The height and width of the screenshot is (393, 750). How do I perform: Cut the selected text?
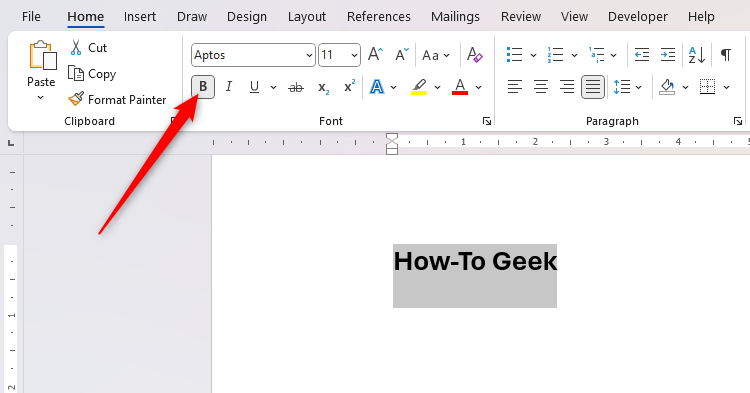pyautogui.click(x=88, y=48)
